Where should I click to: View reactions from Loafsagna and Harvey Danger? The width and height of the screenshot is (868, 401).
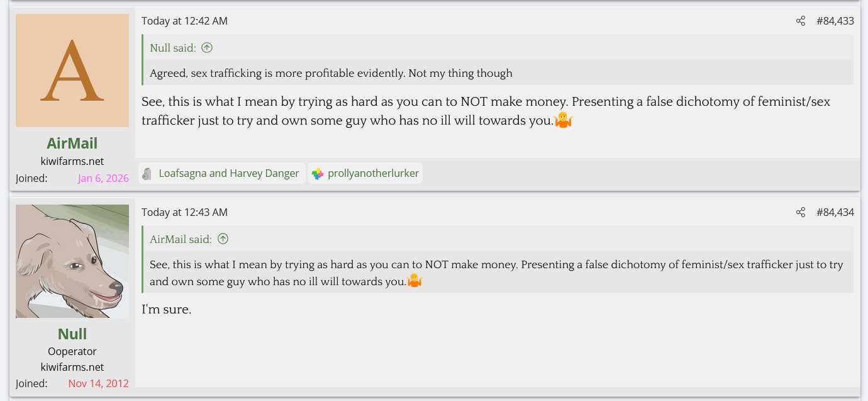coord(229,173)
